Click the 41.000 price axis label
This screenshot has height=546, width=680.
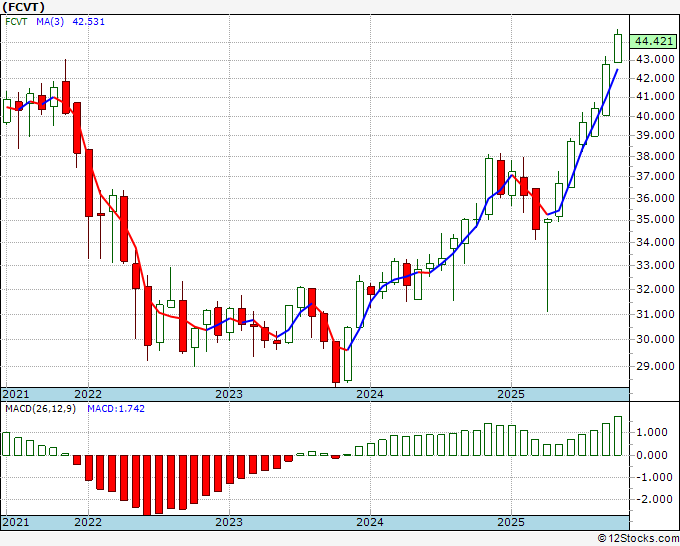tap(655, 96)
